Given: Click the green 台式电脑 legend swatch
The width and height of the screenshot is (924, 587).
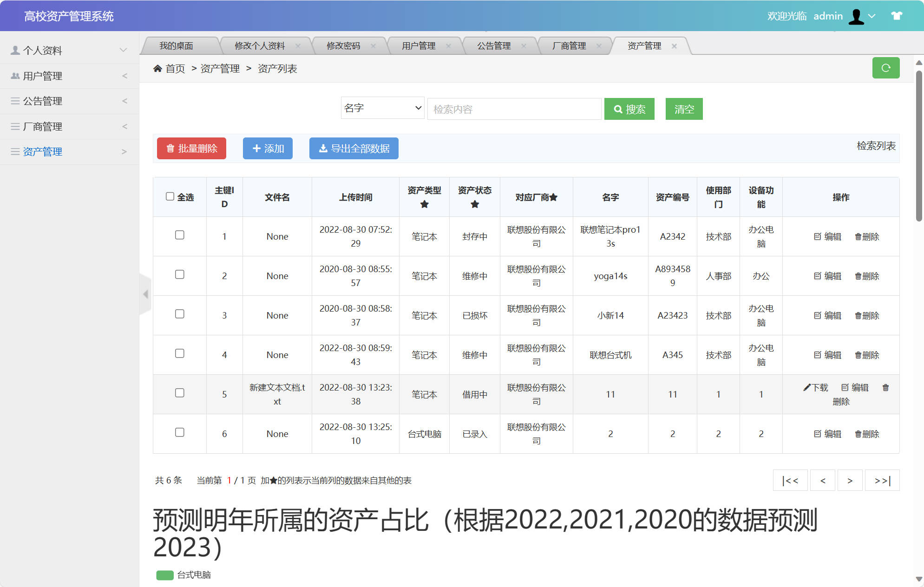Looking at the screenshot, I should [164, 575].
